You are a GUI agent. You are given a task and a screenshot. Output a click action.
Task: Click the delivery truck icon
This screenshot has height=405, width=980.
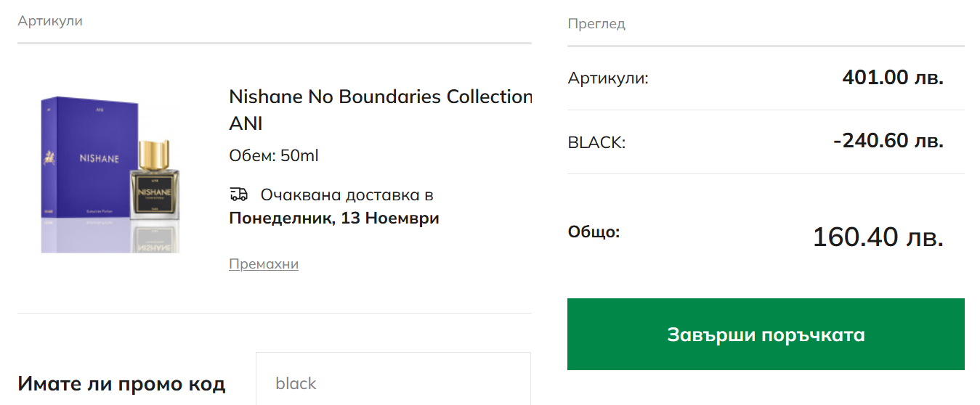pyautogui.click(x=238, y=194)
